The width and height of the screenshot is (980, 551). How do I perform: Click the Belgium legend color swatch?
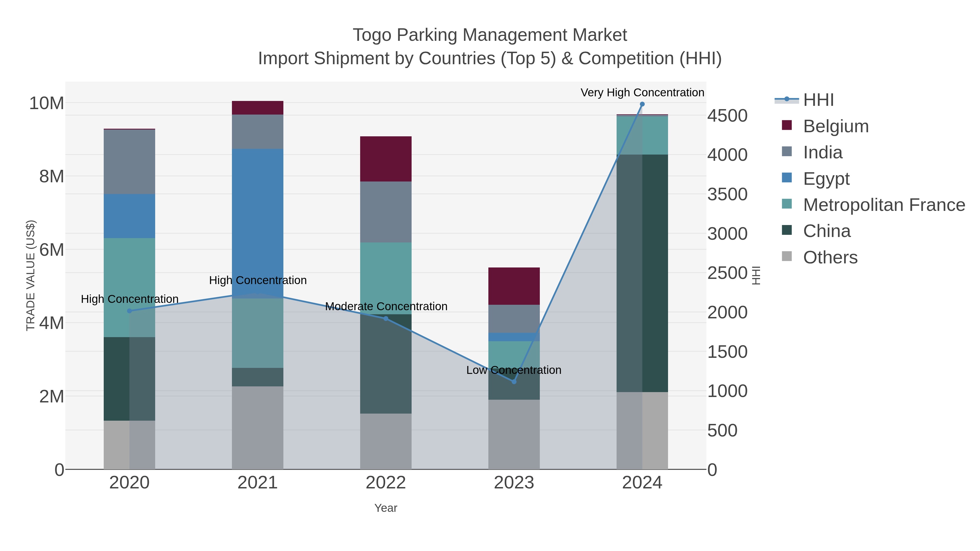tap(787, 125)
